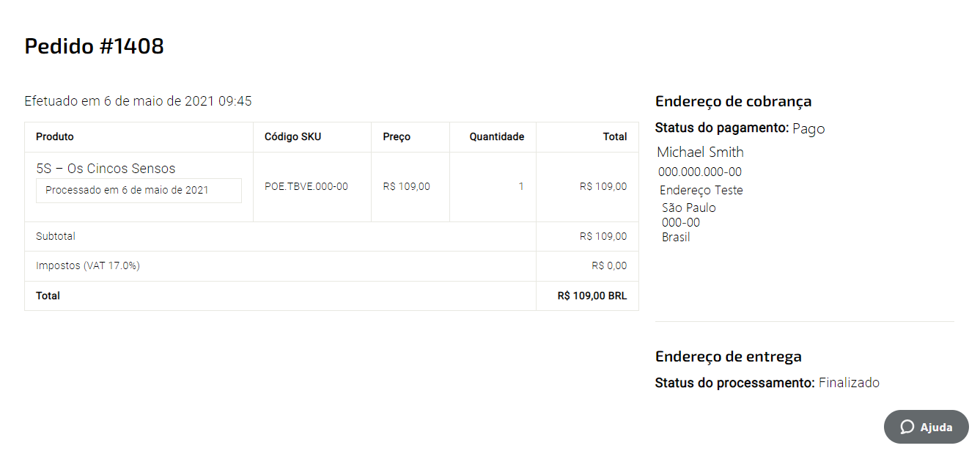Viewport: 980px width, 451px height.
Task: Click the quantity value 1
Action: tap(521, 186)
